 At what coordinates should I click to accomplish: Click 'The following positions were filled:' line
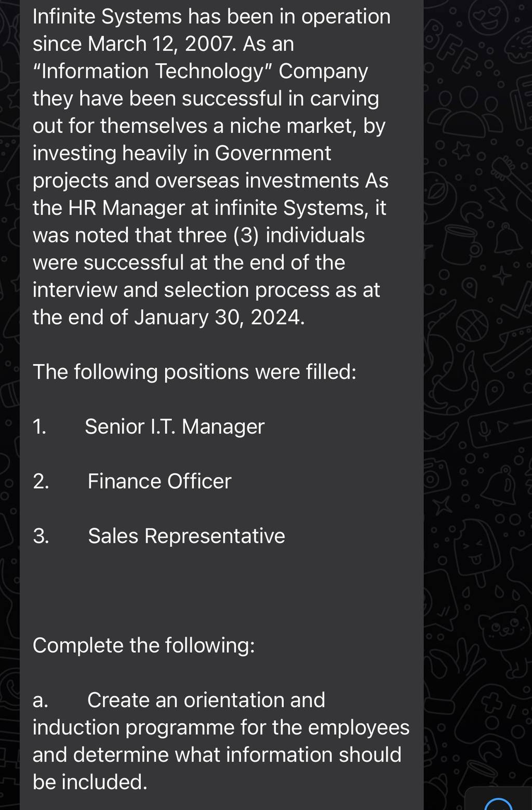pos(195,372)
